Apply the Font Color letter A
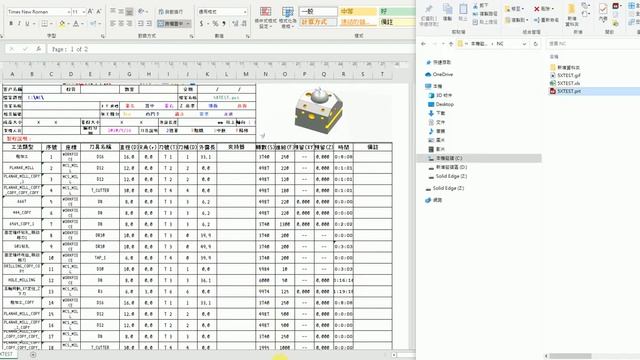Screen dimensions: 640x360 [76, 24]
